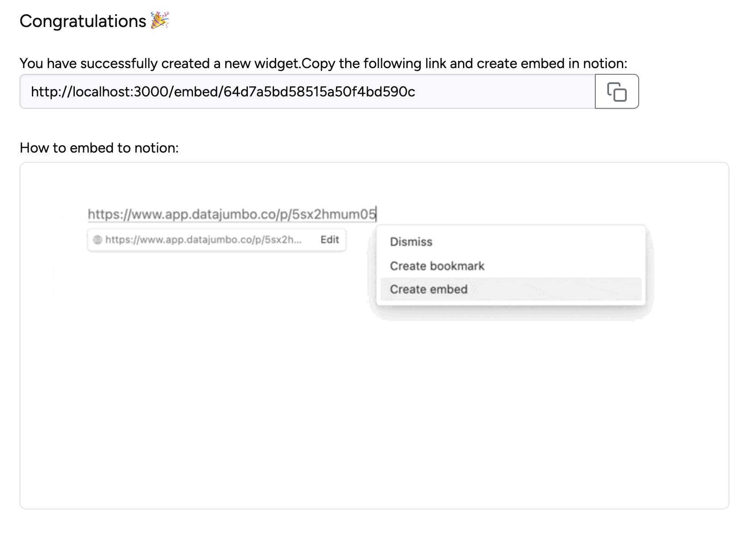The height and width of the screenshot is (536, 756).
Task: Click the copy link icon button
Action: pyautogui.click(x=617, y=92)
